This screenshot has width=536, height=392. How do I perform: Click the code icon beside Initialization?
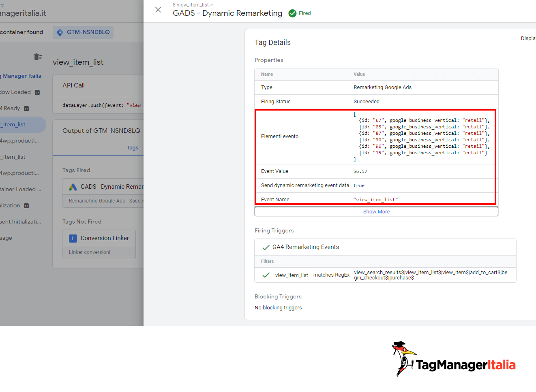(x=26, y=206)
